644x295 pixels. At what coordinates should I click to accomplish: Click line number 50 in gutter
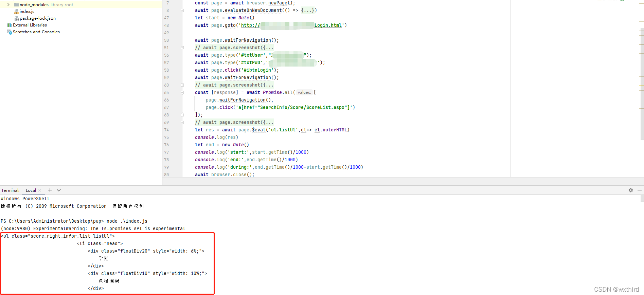click(x=166, y=40)
